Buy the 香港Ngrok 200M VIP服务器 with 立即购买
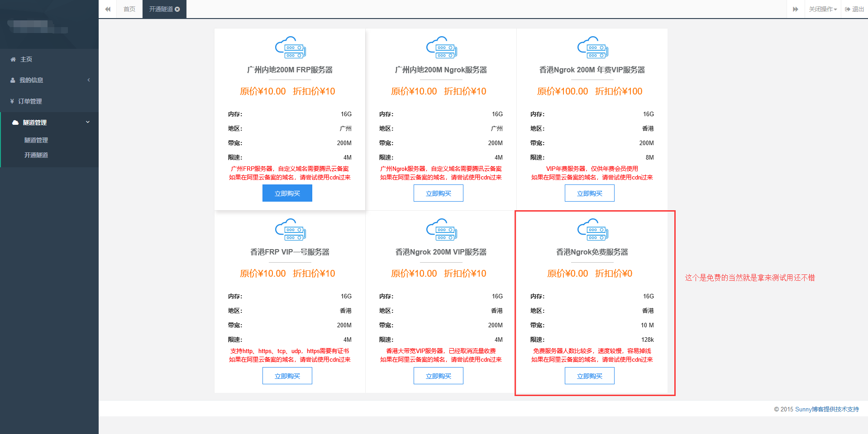 click(439, 376)
